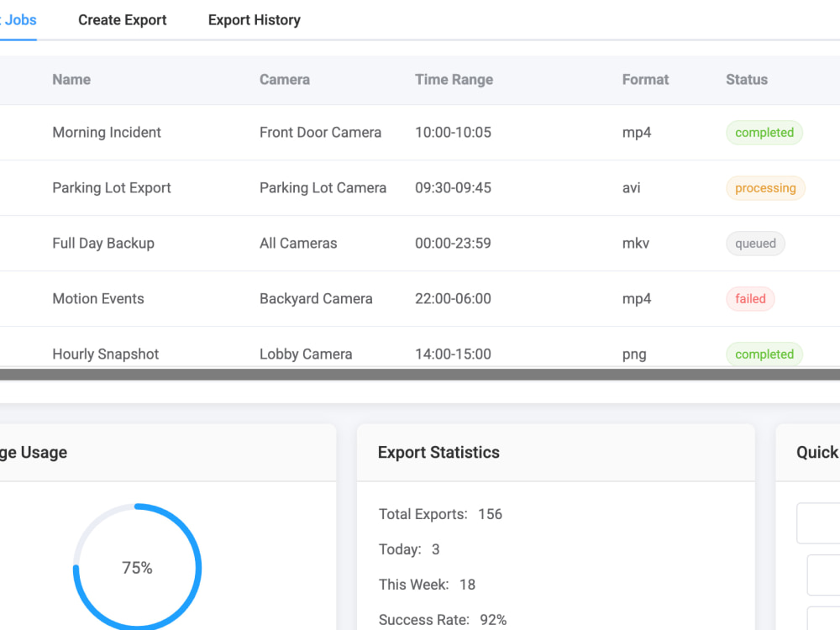Click the 00:00-23:59 time range
The height and width of the screenshot is (630, 840).
click(x=454, y=244)
